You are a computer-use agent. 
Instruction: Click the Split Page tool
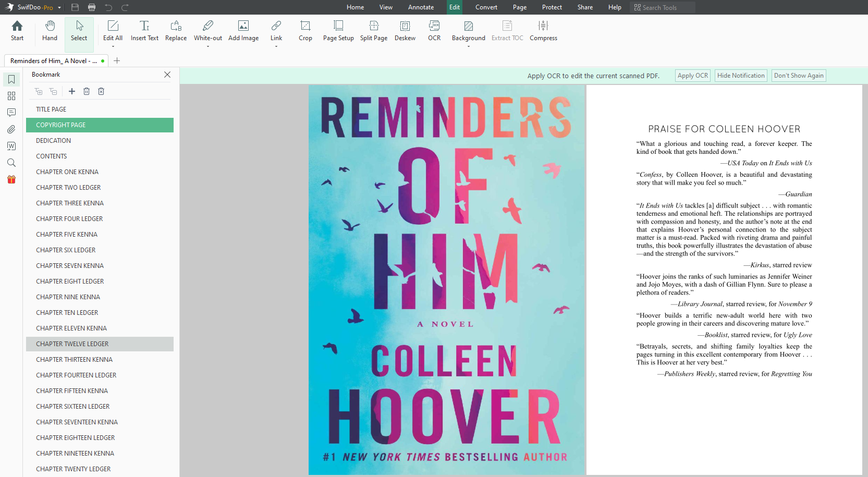374,31
